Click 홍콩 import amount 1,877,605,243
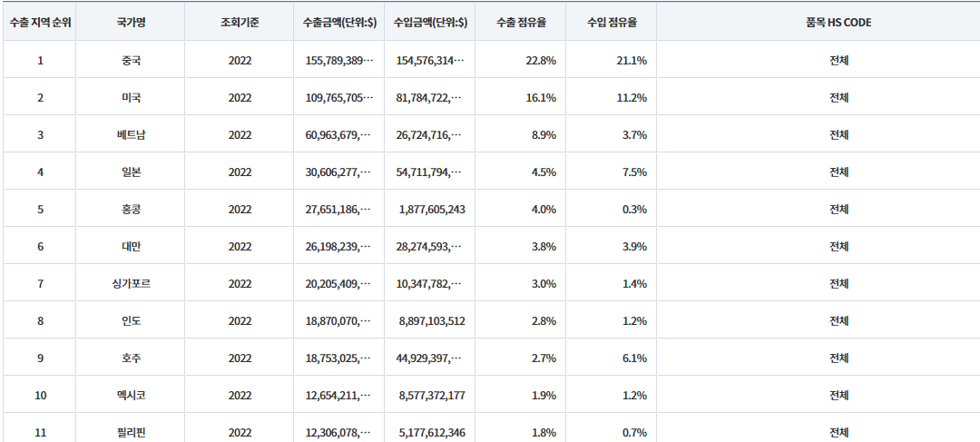980x442 pixels. coord(432,210)
